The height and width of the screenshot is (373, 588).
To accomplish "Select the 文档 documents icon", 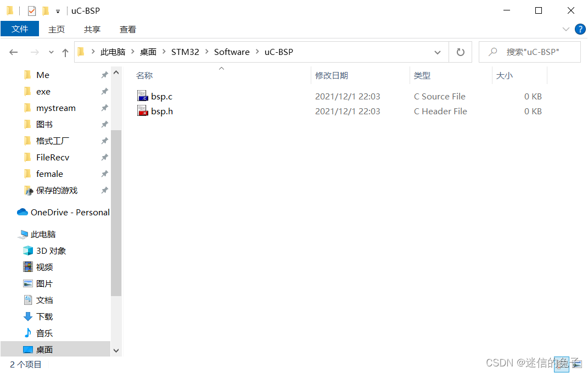I will coord(28,300).
